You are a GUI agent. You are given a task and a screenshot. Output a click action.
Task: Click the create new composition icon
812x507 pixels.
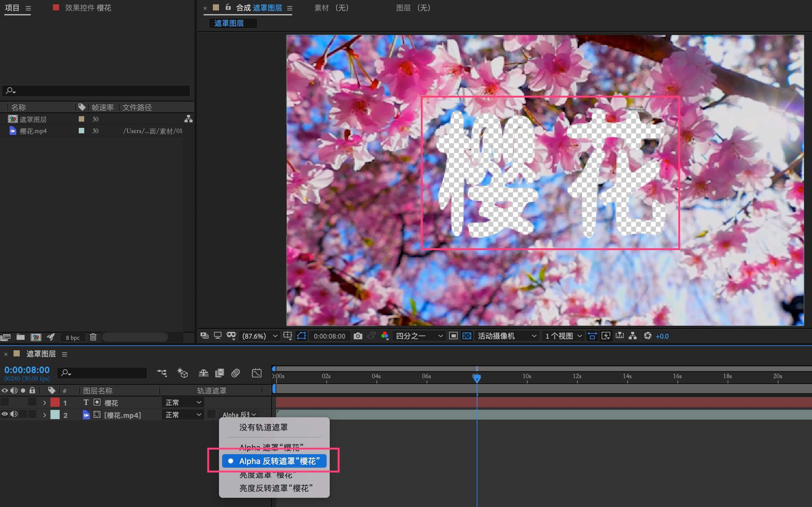(x=36, y=337)
